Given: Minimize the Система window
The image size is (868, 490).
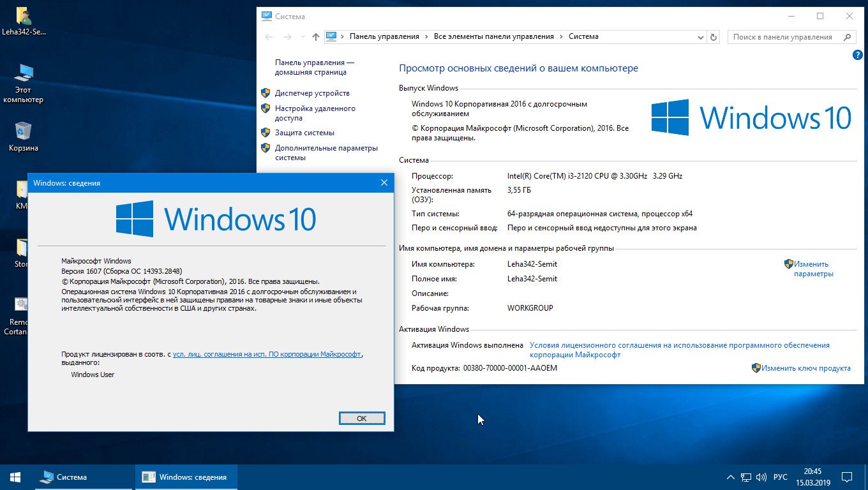Looking at the screenshot, I should tap(791, 16).
